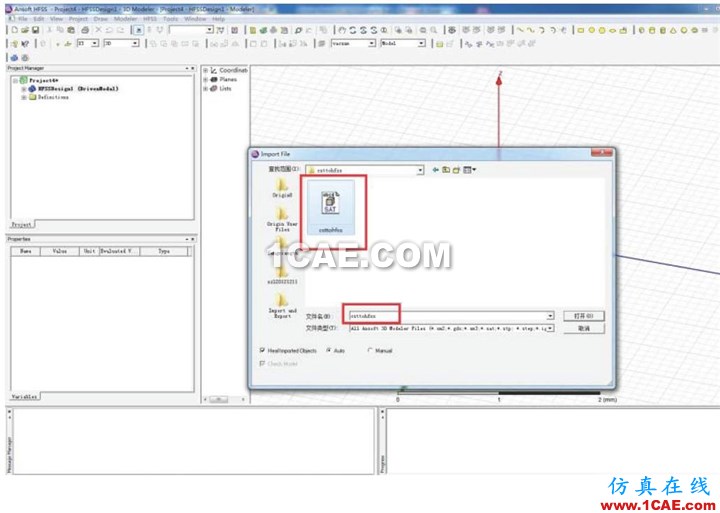
Task: Open the Edit menu
Action: [39, 19]
